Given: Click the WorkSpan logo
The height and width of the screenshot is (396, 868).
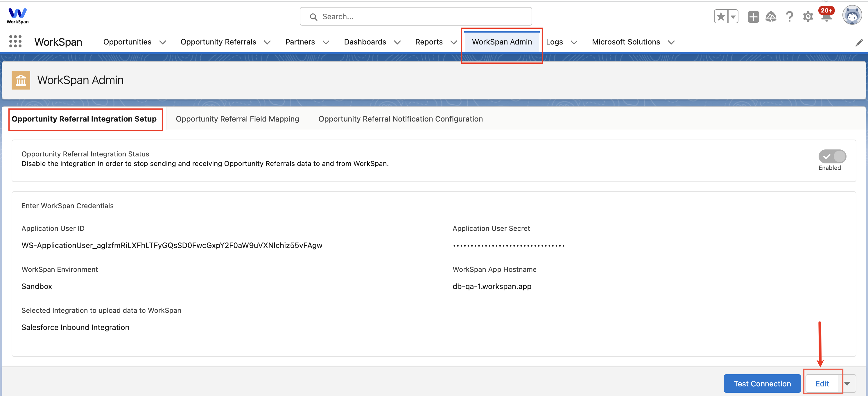Looking at the screenshot, I should (17, 16).
